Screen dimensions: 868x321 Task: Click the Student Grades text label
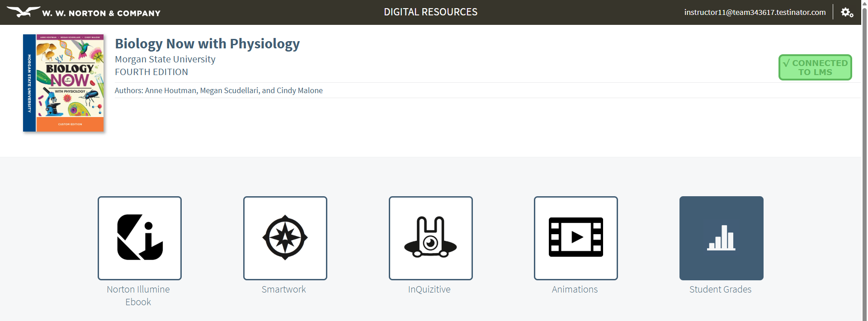tap(721, 289)
